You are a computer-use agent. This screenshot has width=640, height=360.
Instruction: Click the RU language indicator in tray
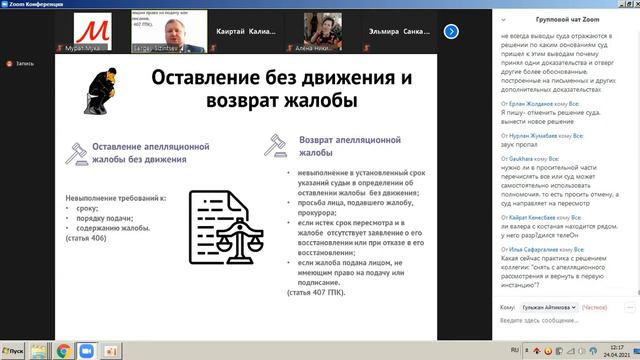click(x=514, y=350)
